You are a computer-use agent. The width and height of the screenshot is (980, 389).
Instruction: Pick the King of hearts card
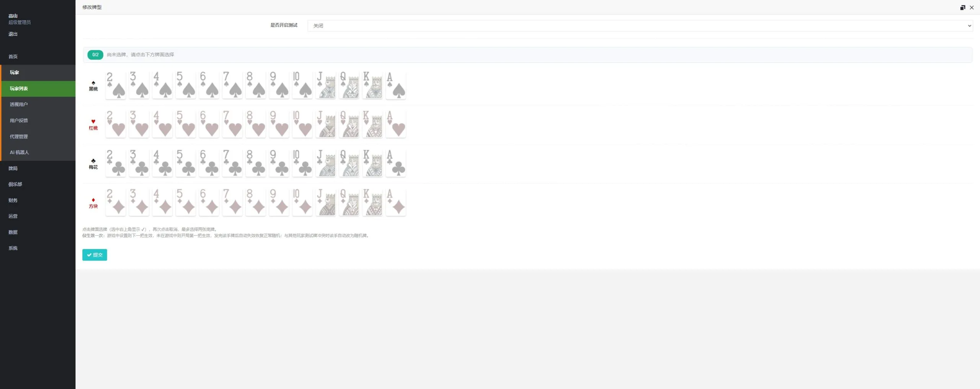point(372,124)
